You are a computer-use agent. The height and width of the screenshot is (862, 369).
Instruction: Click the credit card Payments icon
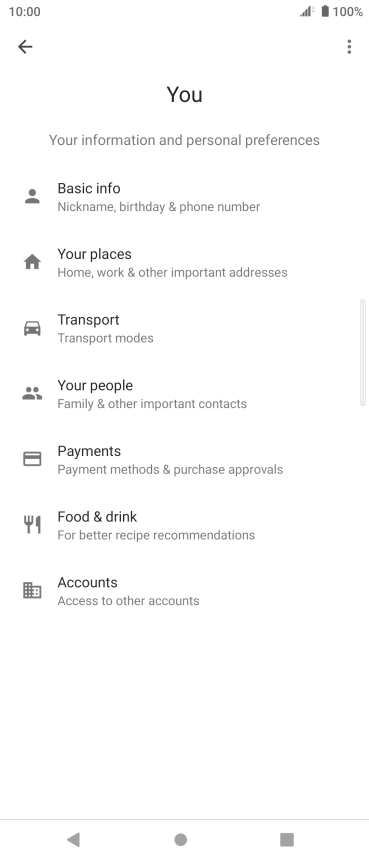[x=32, y=459]
